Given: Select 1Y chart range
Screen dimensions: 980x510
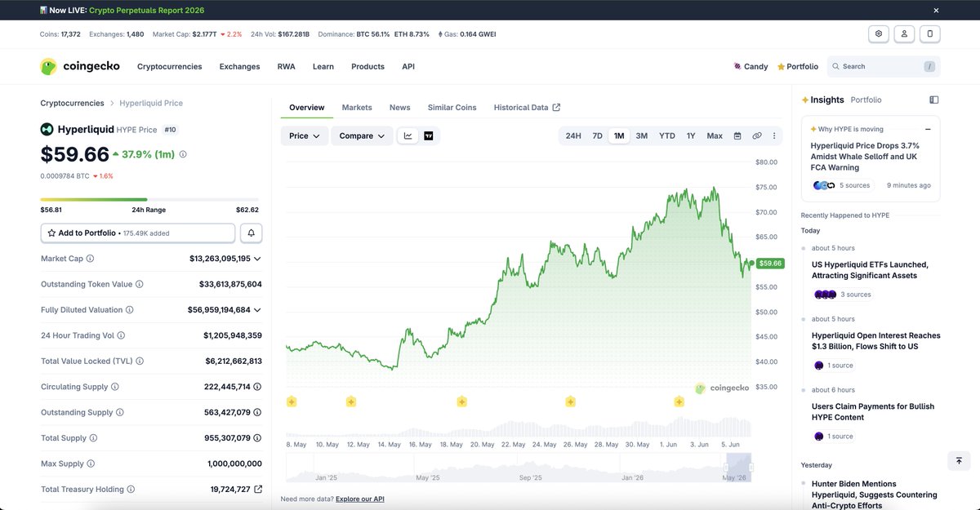Looking at the screenshot, I should point(691,135).
